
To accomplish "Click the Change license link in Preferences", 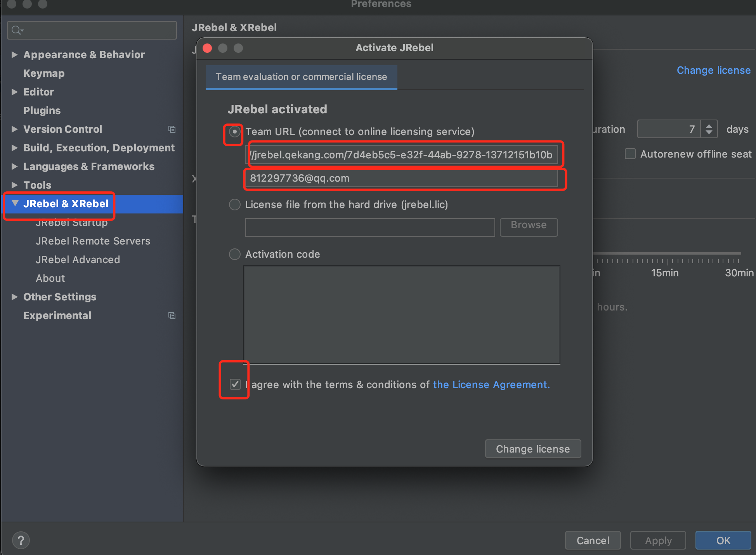I will tap(713, 70).
